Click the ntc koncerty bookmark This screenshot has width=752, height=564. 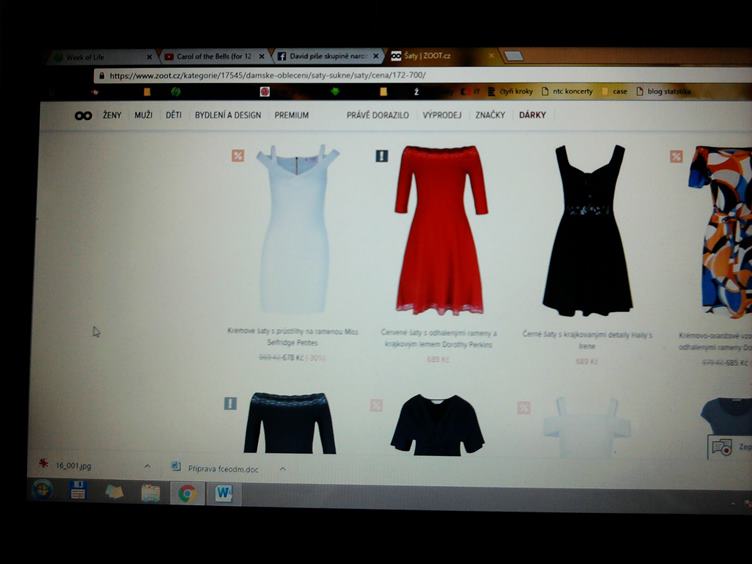(569, 92)
